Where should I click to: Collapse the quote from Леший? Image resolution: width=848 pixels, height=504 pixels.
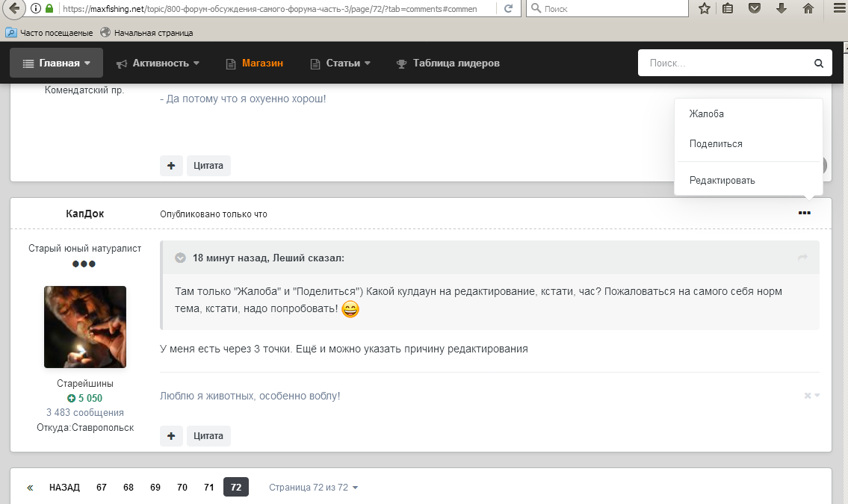[x=180, y=258]
